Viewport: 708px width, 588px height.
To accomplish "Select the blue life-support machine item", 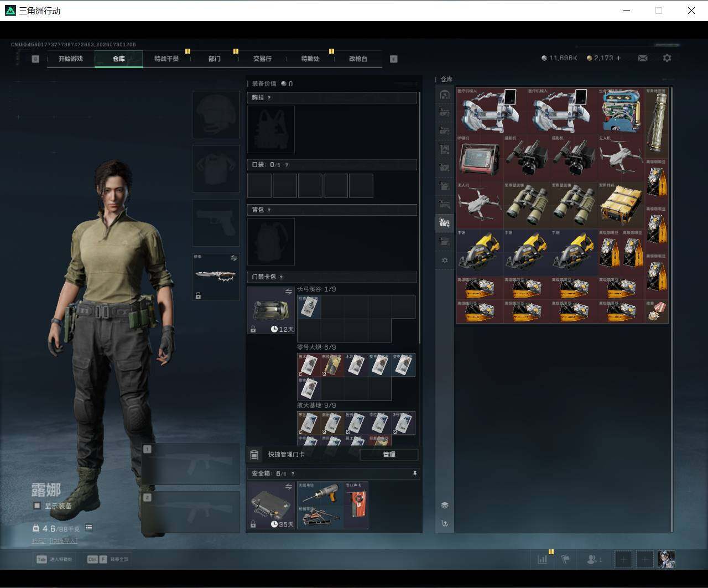I will coord(621,110).
